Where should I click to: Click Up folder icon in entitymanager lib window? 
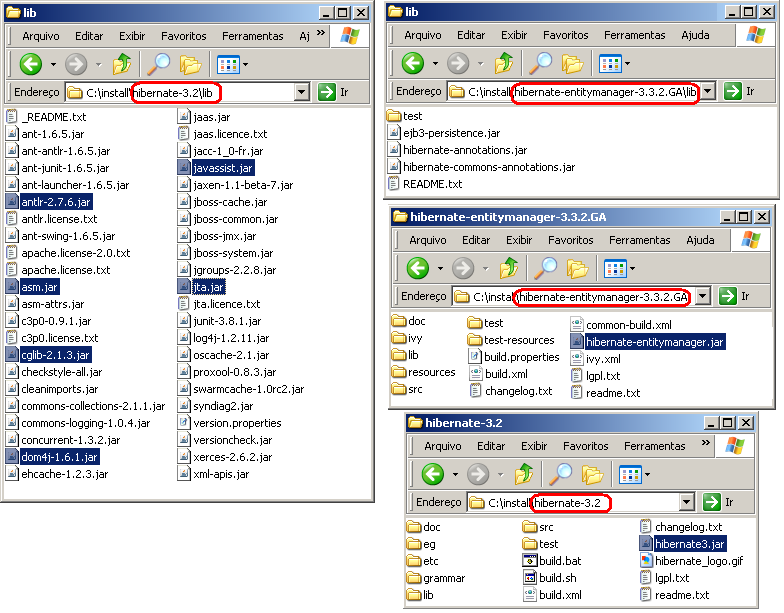(504, 63)
